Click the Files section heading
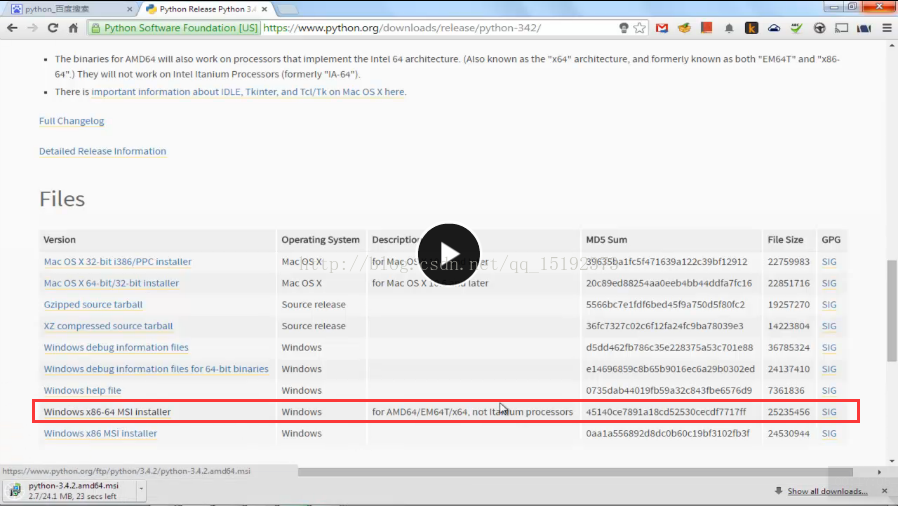The width and height of the screenshot is (898, 506). (x=62, y=199)
